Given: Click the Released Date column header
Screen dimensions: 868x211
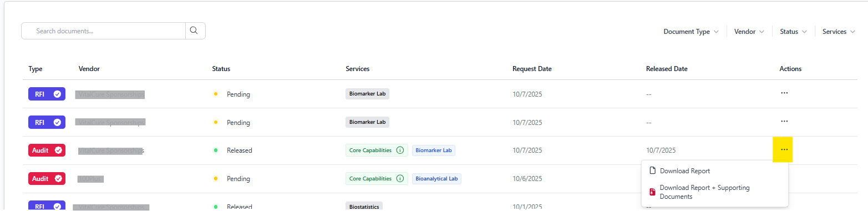Looking at the screenshot, I should click(x=667, y=69).
